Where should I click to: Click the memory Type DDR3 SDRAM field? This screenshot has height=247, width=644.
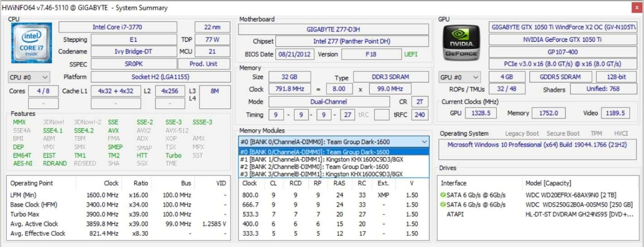tap(391, 77)
